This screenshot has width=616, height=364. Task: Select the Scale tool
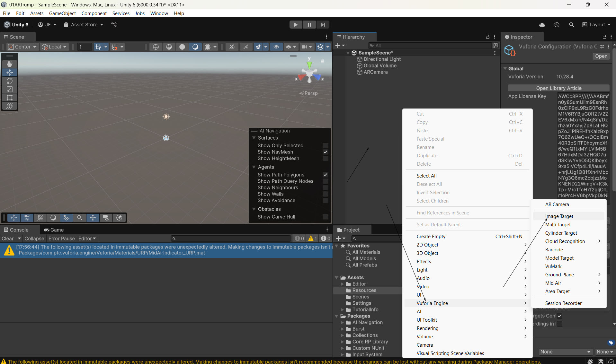tap(10, 89)
